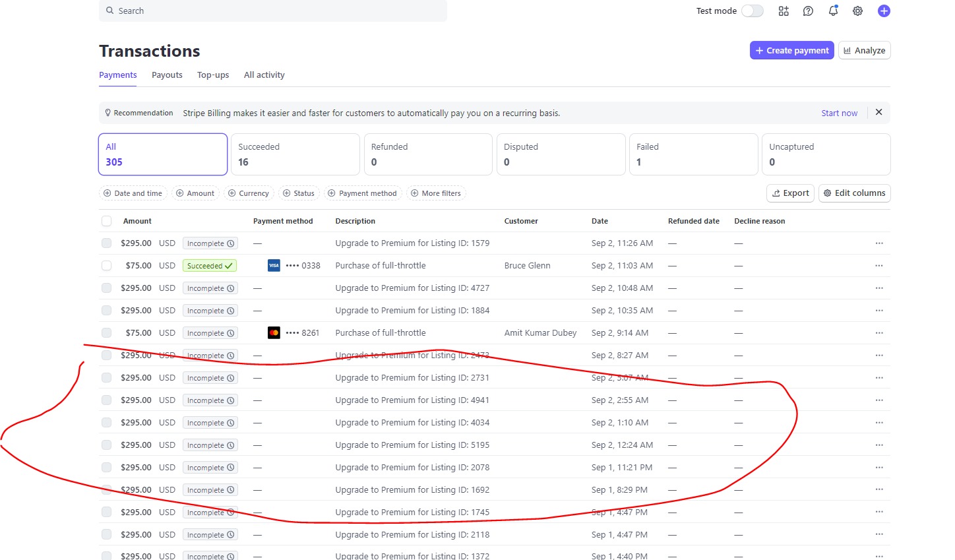Filter by the Succeeded status card
Image resolution: width=955 pixels, height=560 pixels.
[x=295, y=154]
